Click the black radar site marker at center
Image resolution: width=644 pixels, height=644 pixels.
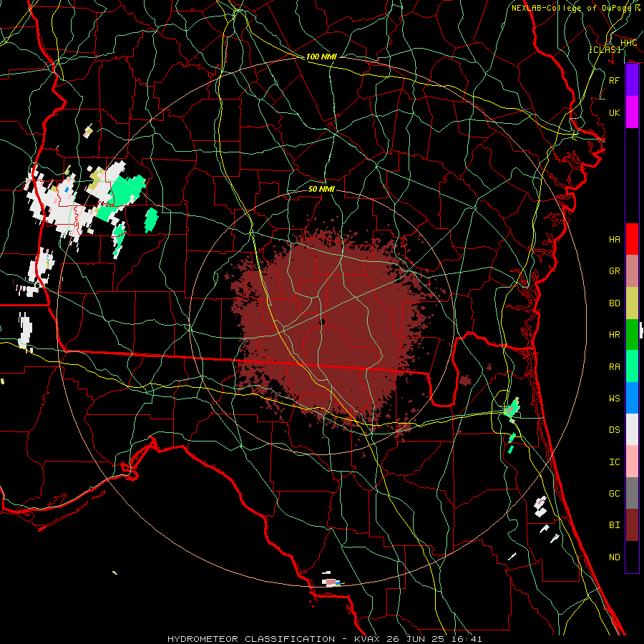coord(321,322)
